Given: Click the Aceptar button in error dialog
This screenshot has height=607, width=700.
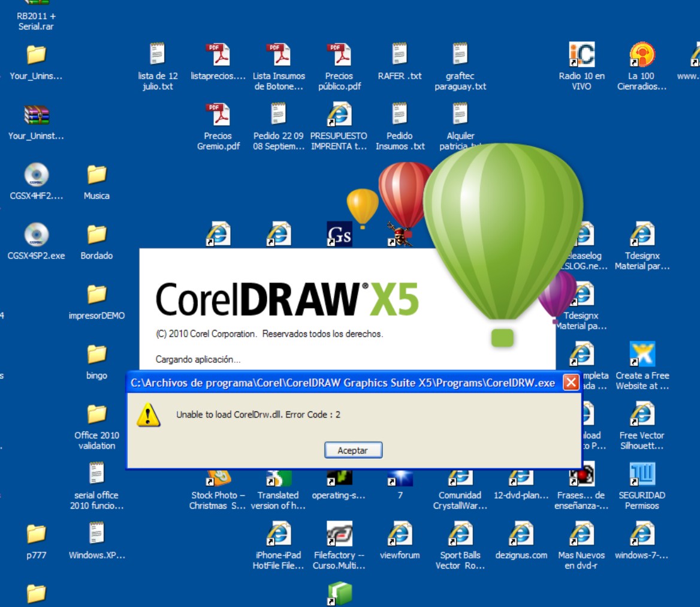Looking at the screenshot, I should [353, 450].
